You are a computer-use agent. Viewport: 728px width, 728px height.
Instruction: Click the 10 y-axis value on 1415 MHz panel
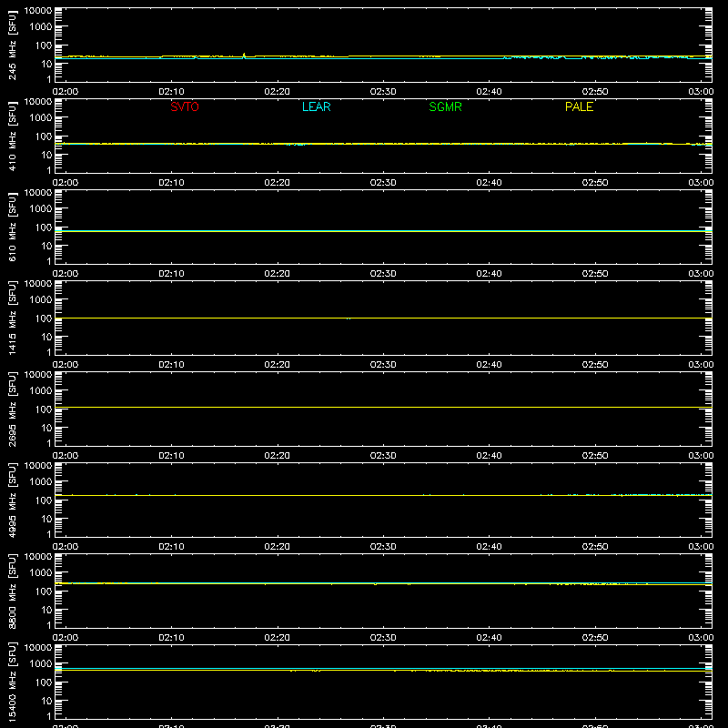46,337
